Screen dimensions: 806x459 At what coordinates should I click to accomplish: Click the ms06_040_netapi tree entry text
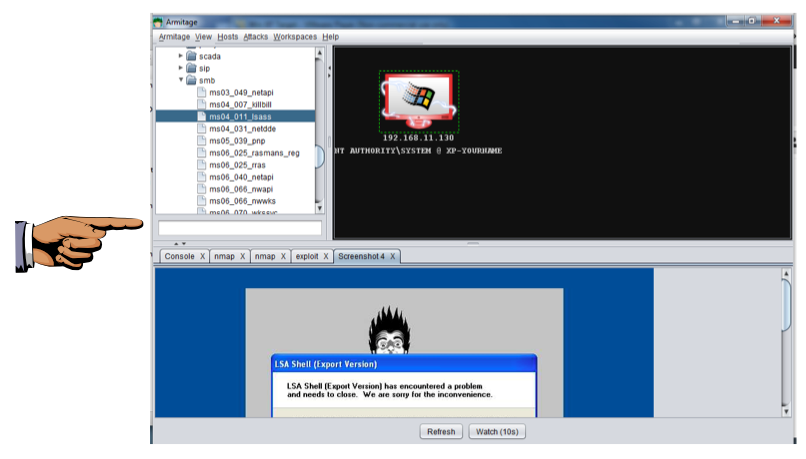[241, 177]
